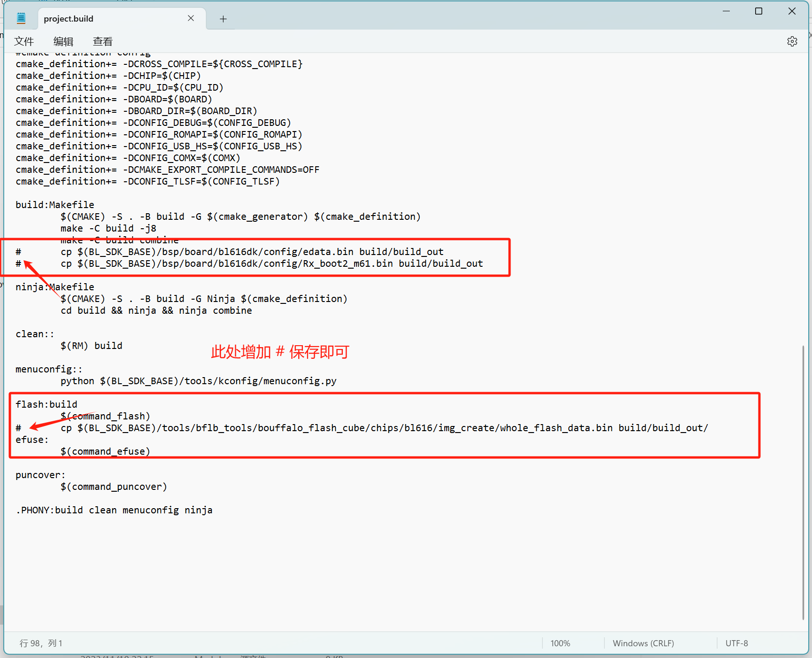Click UTF-8 encoding indicator
Viewport: 812px width, 658px height.
coord(737,643)
